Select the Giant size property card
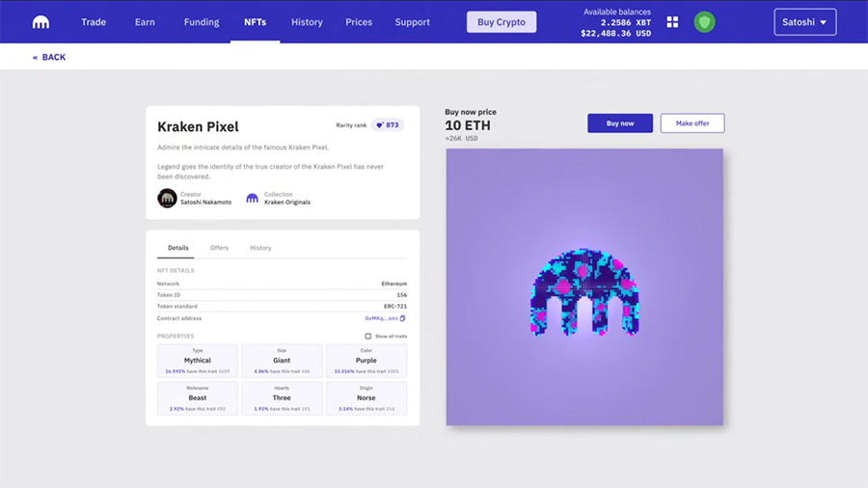The height and width of the screenshot is (488, 868). pyautogui.click(x=282, y=361)
